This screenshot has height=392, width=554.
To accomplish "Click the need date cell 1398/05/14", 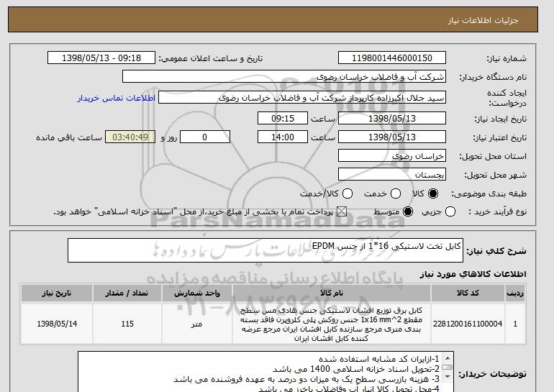I will point(57,324).
